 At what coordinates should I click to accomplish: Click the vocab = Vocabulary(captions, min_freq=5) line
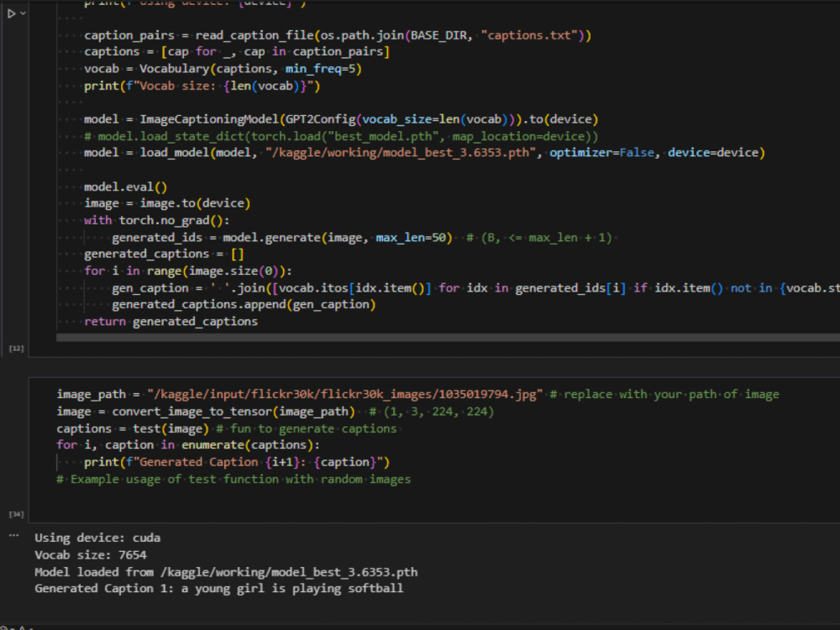click(223, 69)
